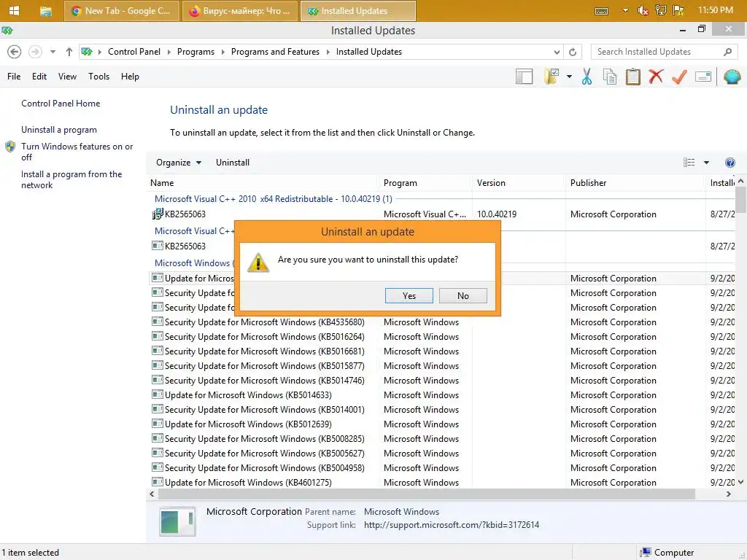This screenshot has height=560, width=747.
Task: Go up one level with the Up arrow
Action: 69,52
